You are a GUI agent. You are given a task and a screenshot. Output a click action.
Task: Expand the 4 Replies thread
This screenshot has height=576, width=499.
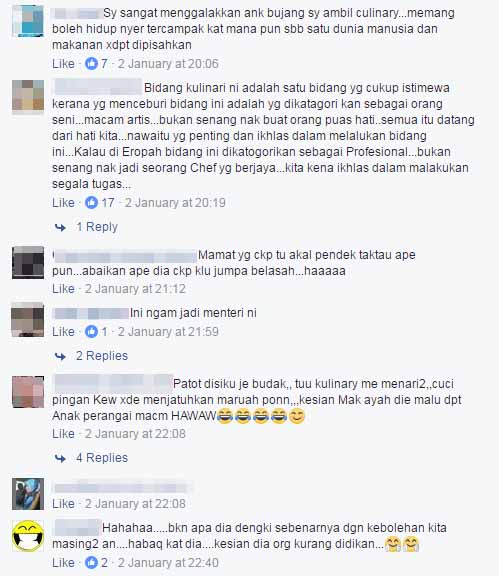[x=102, y=458]
